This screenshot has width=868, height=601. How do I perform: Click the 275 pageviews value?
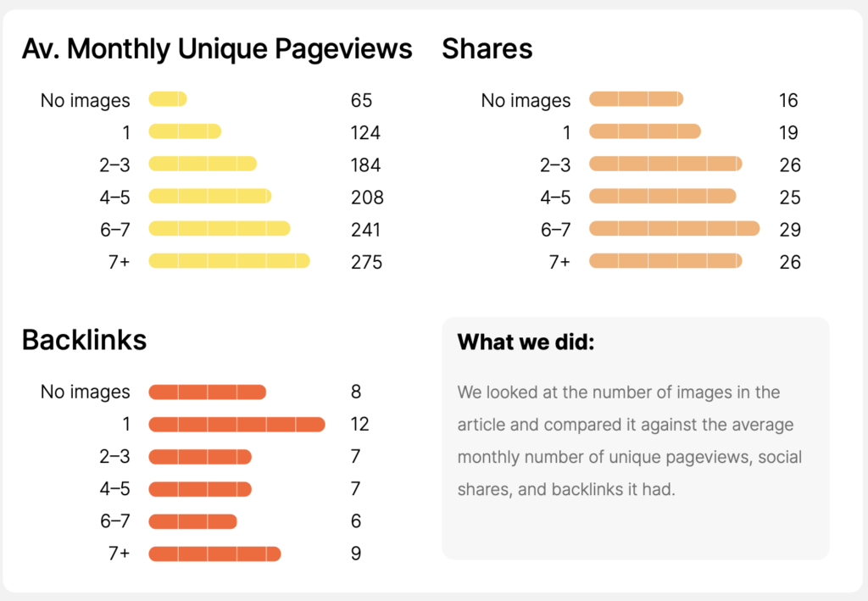pyautogui.click(x=366, y=262)
